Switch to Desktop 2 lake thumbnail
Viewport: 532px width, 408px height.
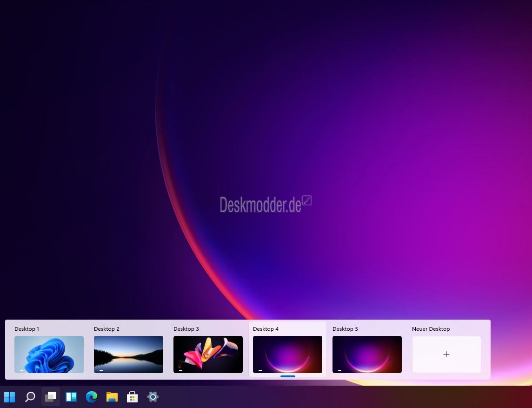pyautogui.click(x=129, y=354)
